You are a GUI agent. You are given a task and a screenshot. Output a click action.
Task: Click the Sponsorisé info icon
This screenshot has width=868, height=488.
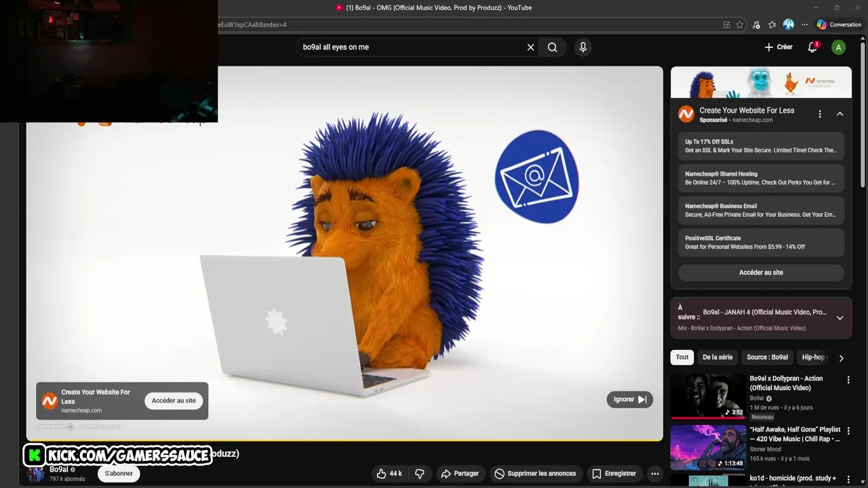coord(71,427)
